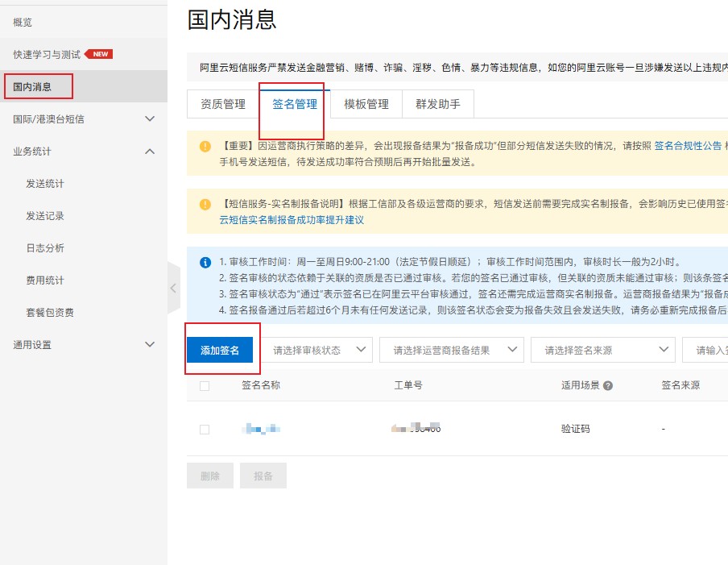Click the 添加签名 button
This screenshot has width=728, height=565.
click(x=220, y=350)
